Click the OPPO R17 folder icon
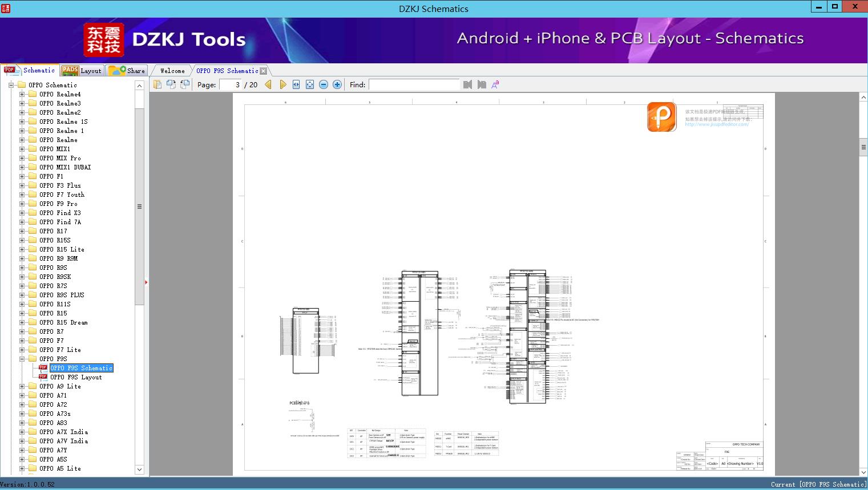868x490 pixels. click(33, 231)
